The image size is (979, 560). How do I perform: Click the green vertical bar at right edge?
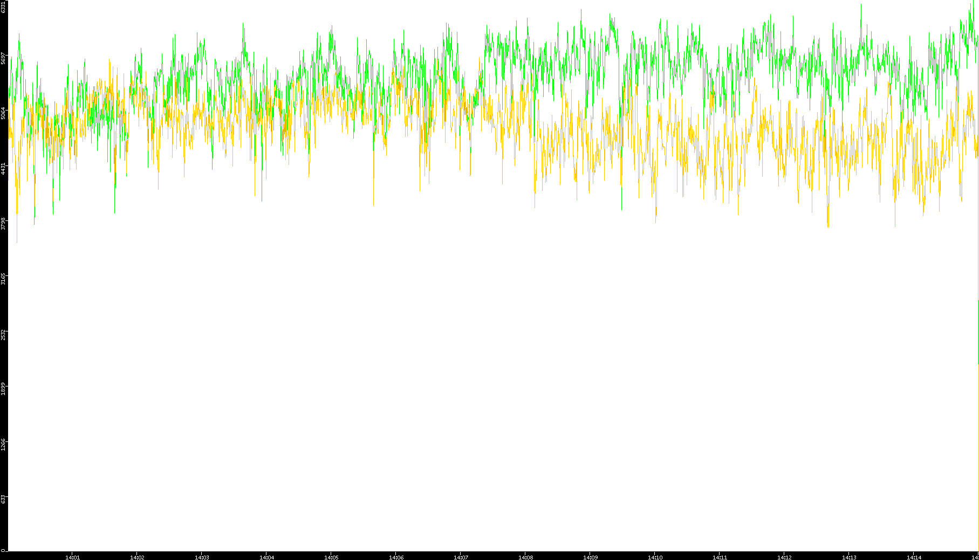click(978, 331)
